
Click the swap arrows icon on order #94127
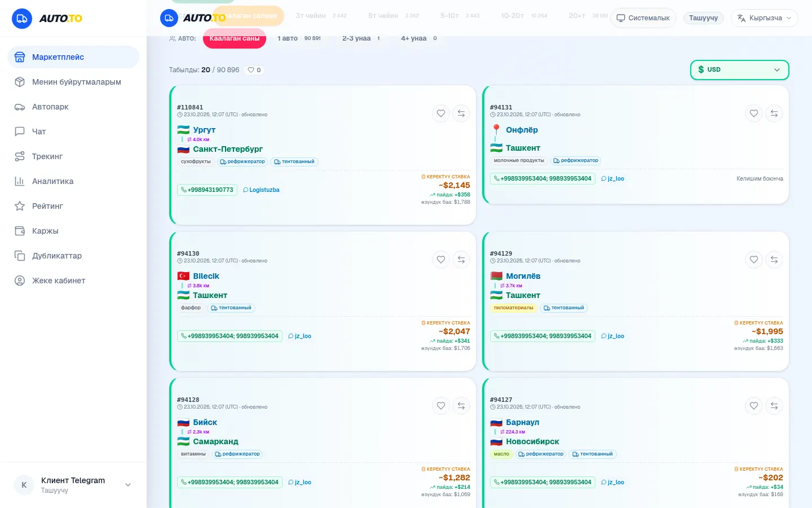pos(774,406)
